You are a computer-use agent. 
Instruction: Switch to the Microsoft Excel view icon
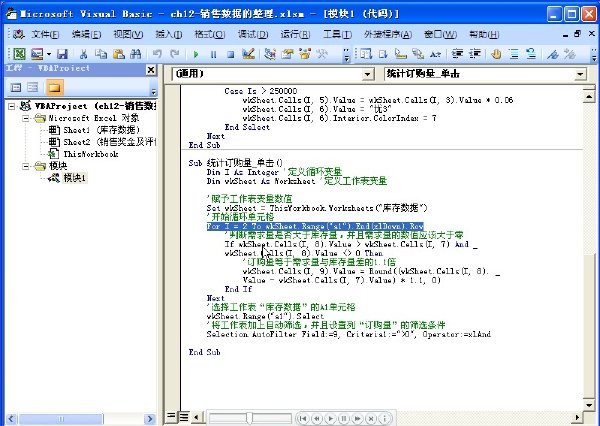click(x=19, y=54)
